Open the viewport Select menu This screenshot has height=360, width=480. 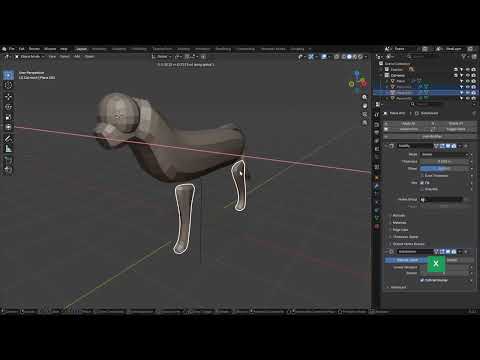pos(65,57)
